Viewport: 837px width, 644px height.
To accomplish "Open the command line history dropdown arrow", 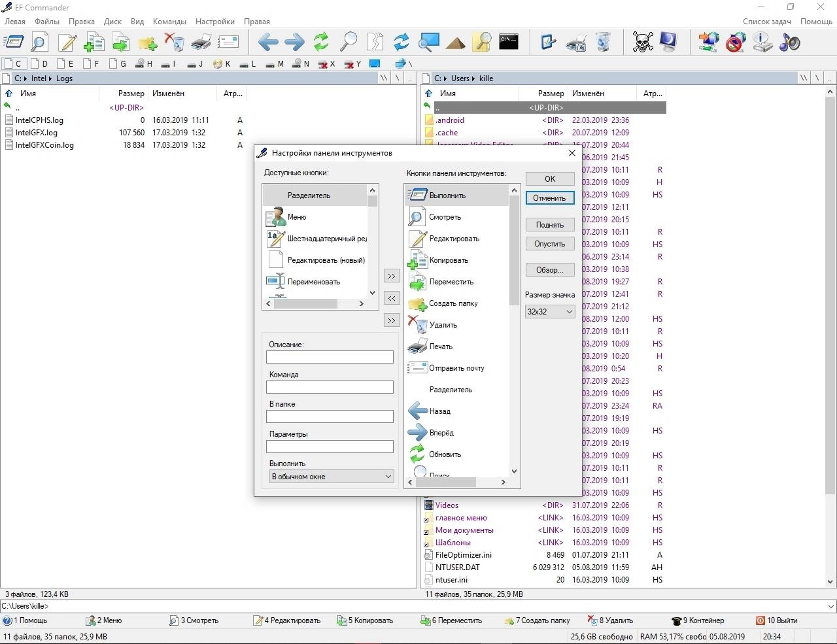I will 830,606.
